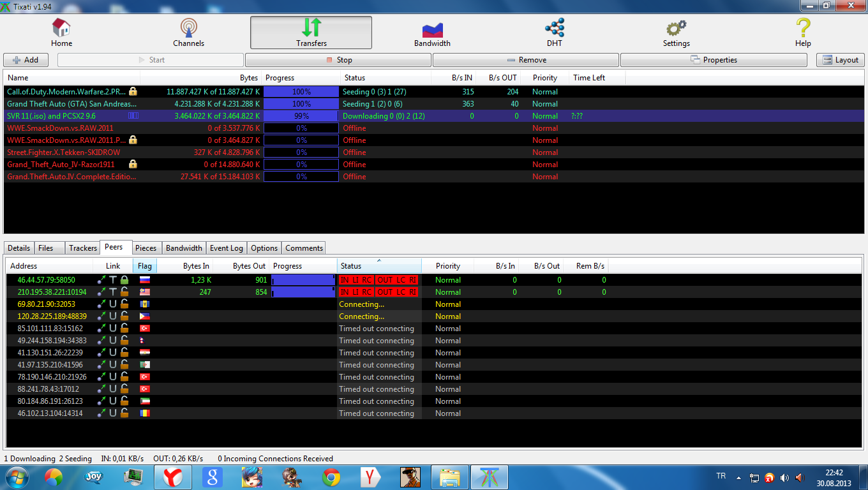Open the lower Bandwidth tab

coord(184,248)
